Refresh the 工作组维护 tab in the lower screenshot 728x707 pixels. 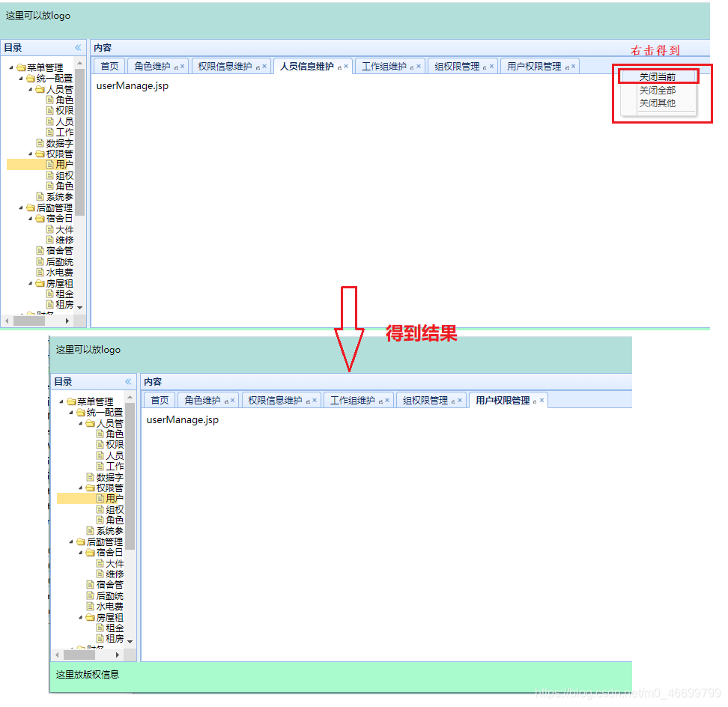tap(380, 401)
